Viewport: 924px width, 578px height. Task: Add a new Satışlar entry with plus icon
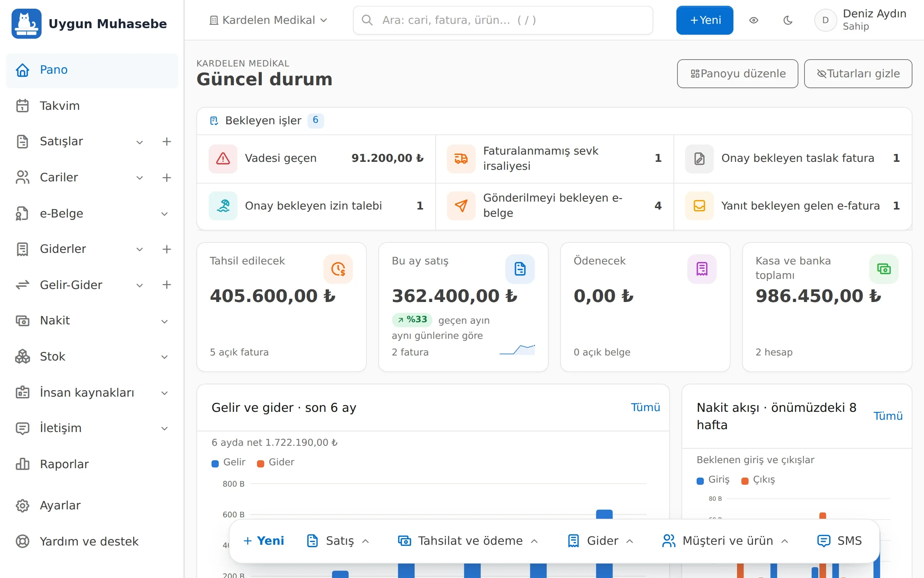(x=166, y=142)
